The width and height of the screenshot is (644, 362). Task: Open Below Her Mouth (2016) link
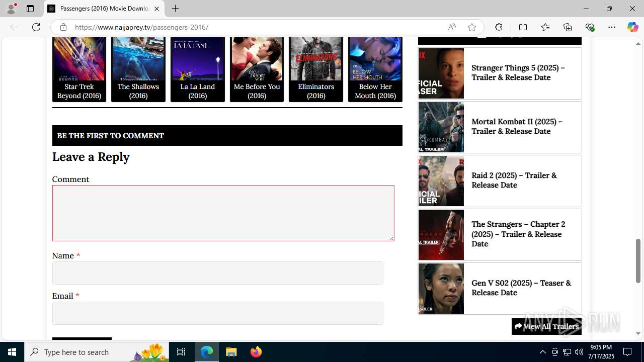pyautogui.click(x=375, y=91)
